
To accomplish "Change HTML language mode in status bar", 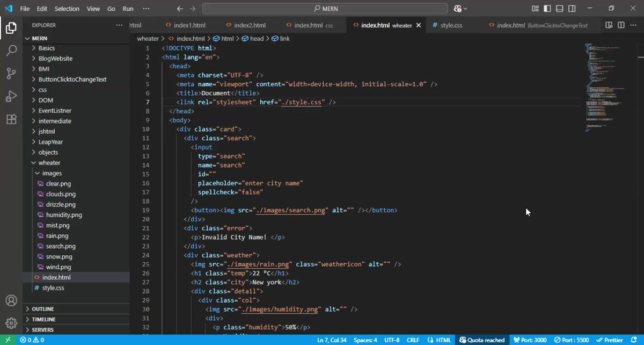I will coord(438,340).
